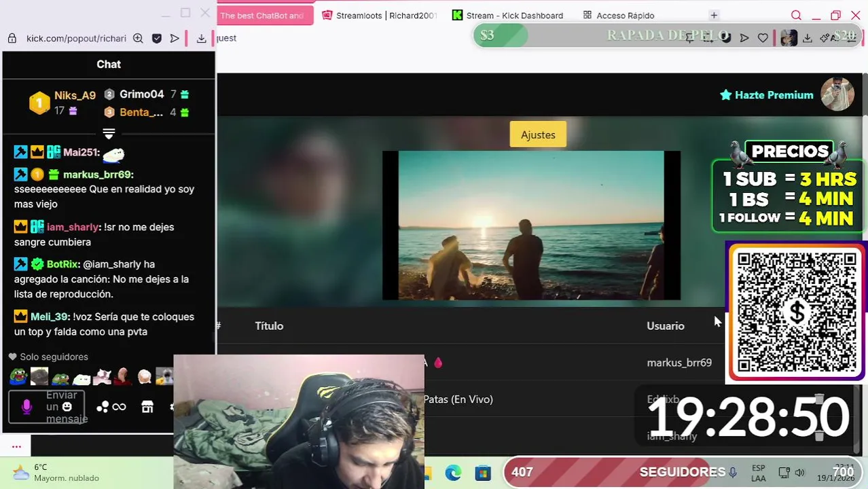Click the shield ad-blocker icon in popout

pyautogui.click(x=157, y=38)
